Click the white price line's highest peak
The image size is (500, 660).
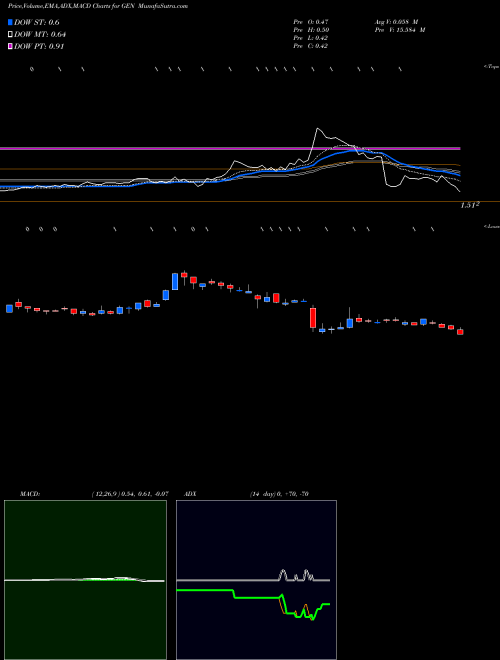pos(317,128)
